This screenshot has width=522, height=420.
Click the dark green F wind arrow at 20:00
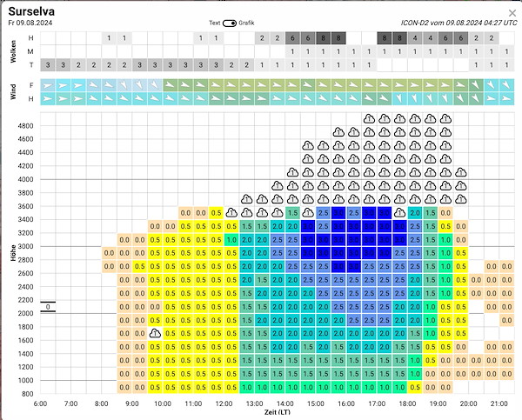click(476, 85)
